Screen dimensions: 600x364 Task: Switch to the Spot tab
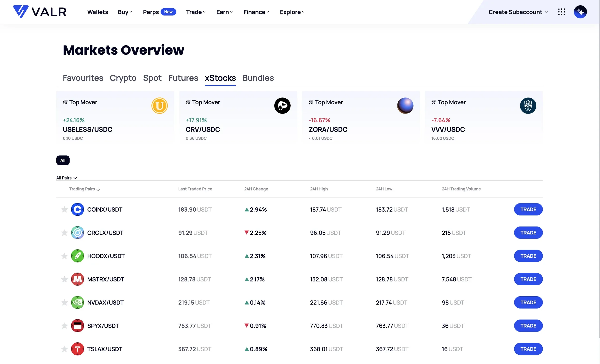152,78
